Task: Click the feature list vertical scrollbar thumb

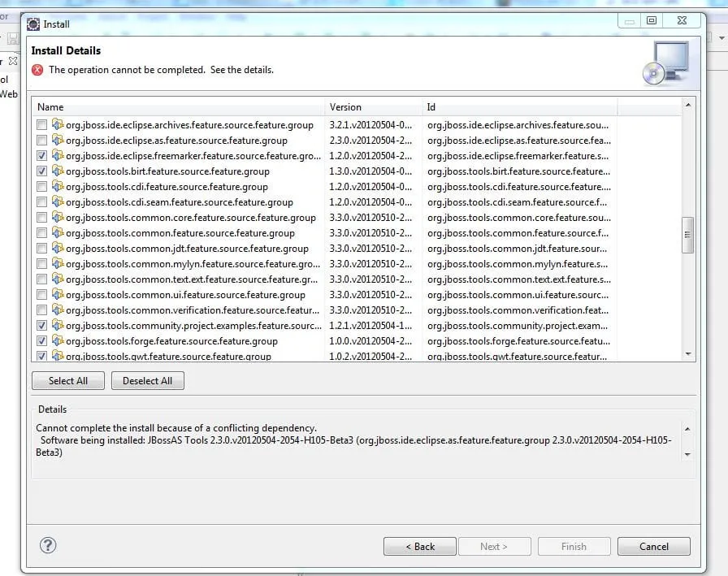Action: [x=688, y=235]
